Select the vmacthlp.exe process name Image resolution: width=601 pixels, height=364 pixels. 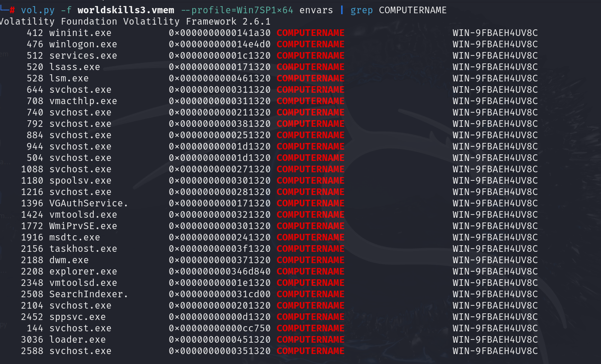83,101
